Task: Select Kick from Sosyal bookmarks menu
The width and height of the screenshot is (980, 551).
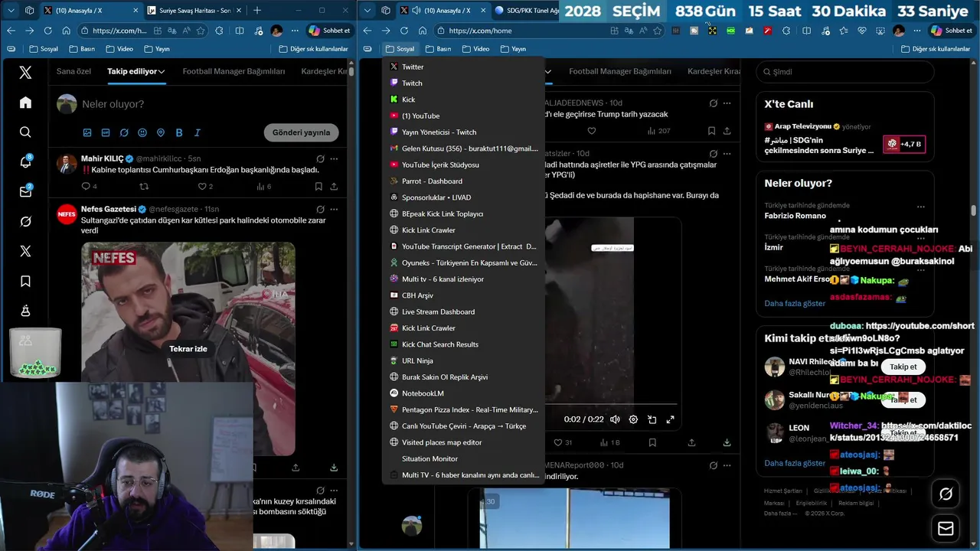Action: [x=463, y=99]
